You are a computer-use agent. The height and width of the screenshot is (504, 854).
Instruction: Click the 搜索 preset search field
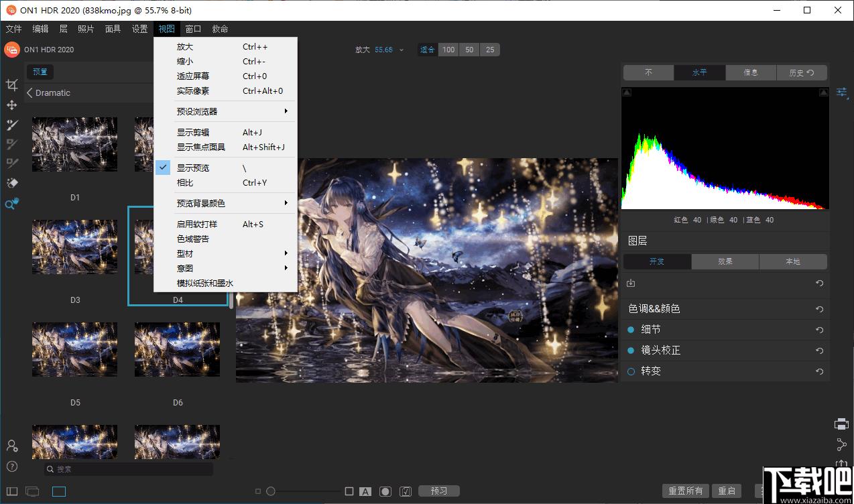point(129,469)
